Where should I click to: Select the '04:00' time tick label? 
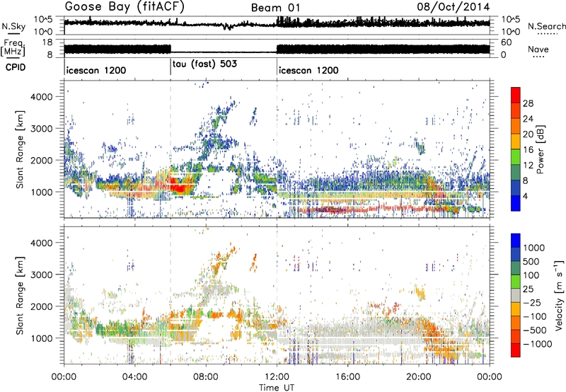(134, 377)
